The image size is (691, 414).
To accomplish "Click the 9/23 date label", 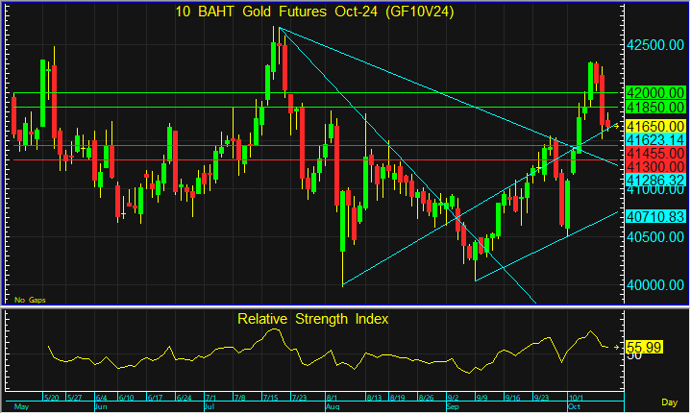I will tap(541, 398).
